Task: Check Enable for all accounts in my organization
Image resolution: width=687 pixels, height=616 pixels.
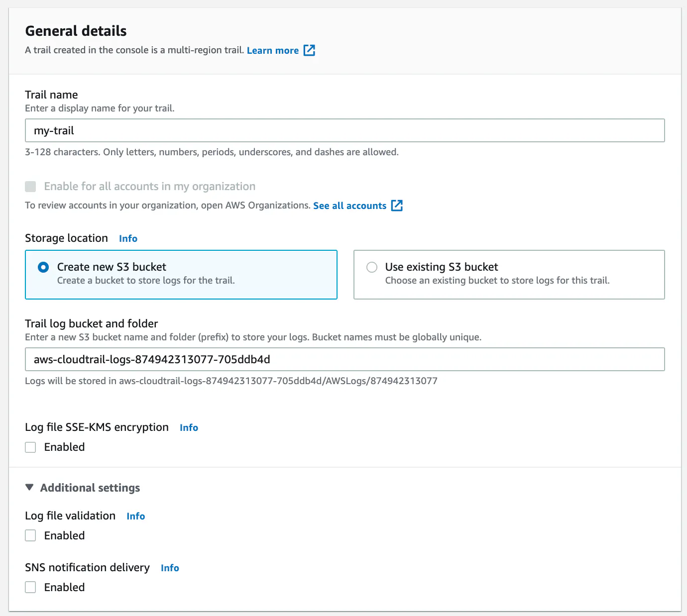Action: 30,187
